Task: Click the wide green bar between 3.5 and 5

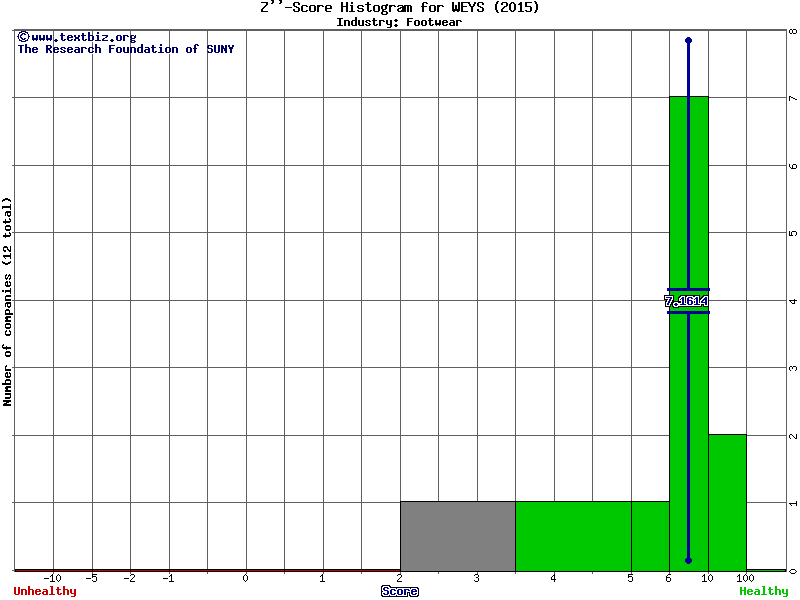Action: point(573,536)
